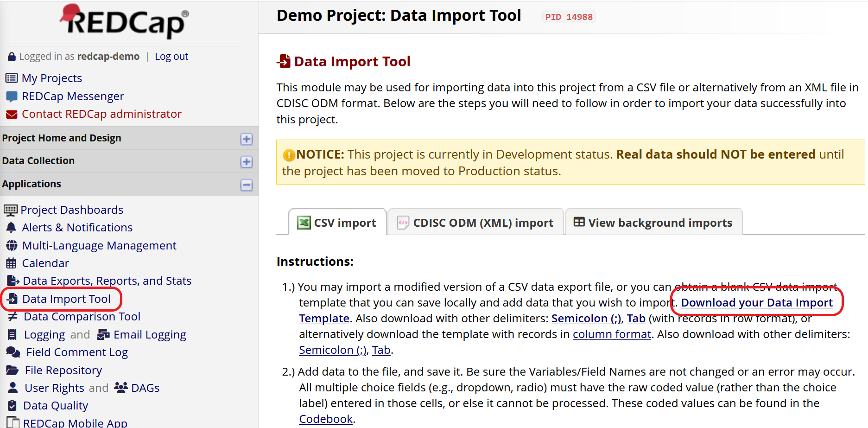
Task: Open the DAGs link
Action: (x=146, y=388)
